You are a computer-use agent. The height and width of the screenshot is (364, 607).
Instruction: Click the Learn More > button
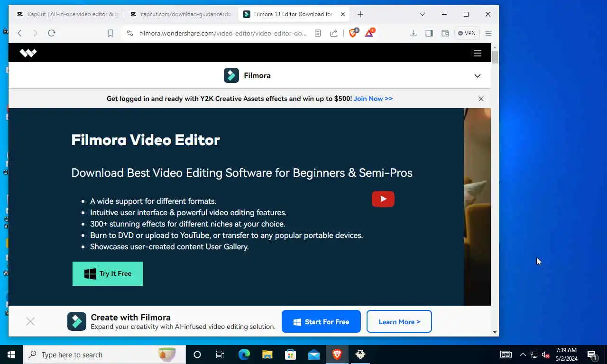click(x=399, y=322)
